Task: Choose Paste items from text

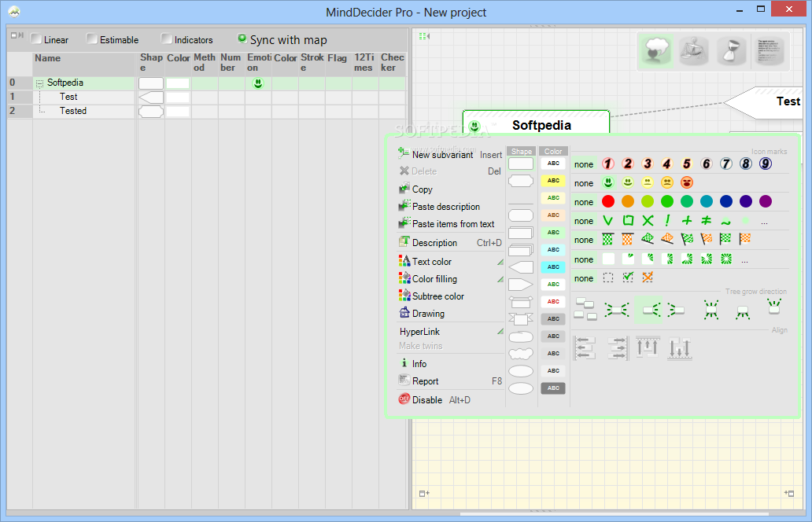Action: (453, 224)
